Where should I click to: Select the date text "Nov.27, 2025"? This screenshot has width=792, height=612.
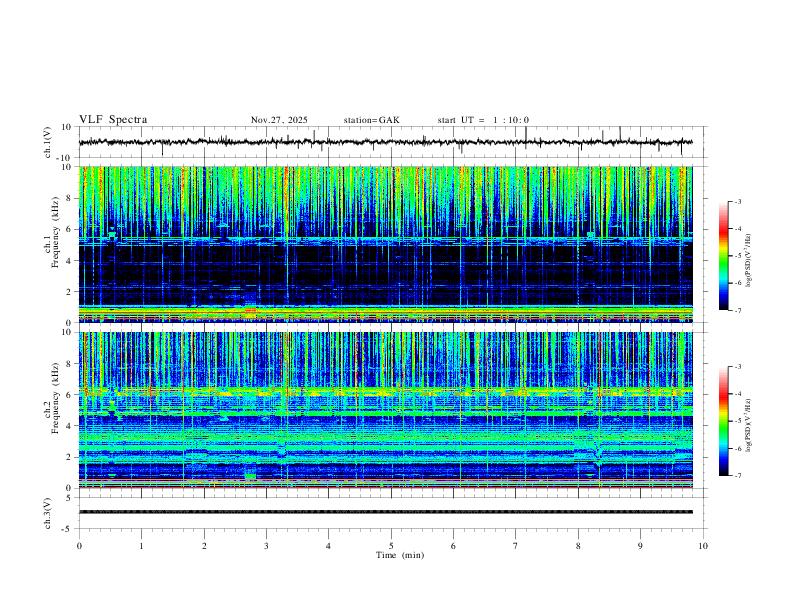point(279,120)
